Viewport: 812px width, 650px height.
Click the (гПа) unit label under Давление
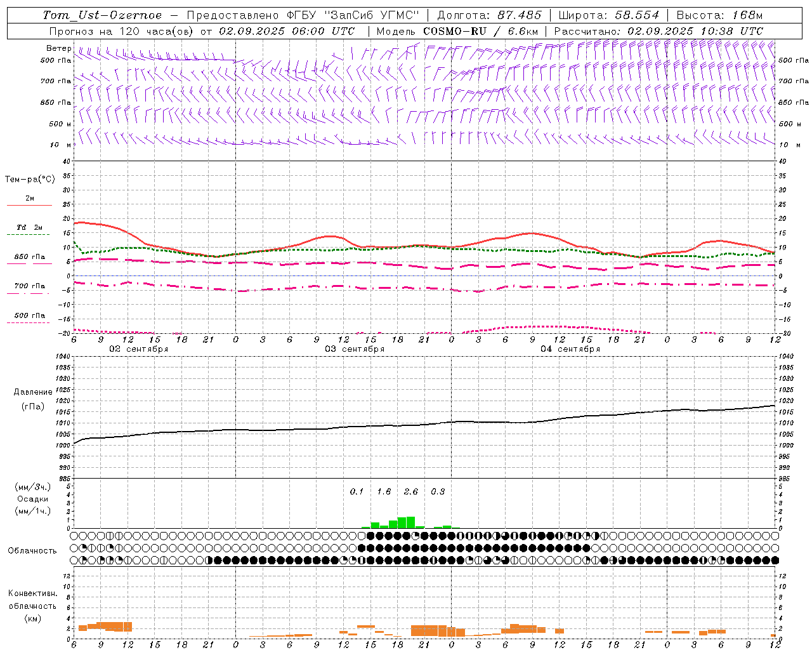(x=33, y=406)
